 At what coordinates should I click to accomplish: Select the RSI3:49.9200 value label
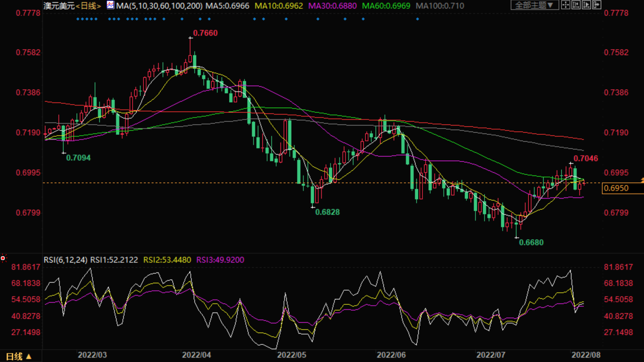click(220, 260)
